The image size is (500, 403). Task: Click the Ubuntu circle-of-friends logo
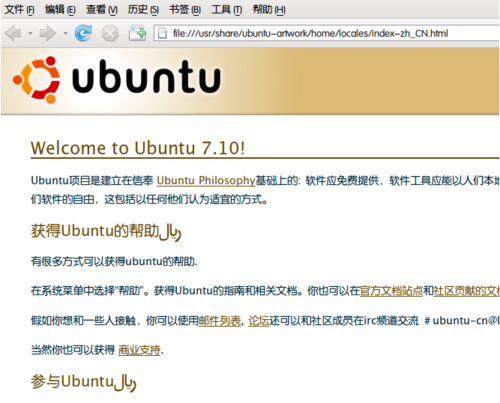[36, 80]
